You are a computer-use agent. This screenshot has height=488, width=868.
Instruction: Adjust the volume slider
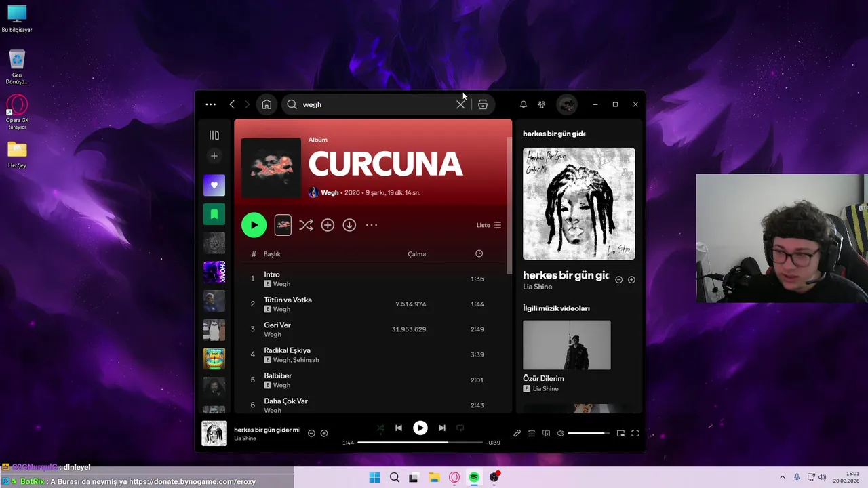(x=589, y=433)
